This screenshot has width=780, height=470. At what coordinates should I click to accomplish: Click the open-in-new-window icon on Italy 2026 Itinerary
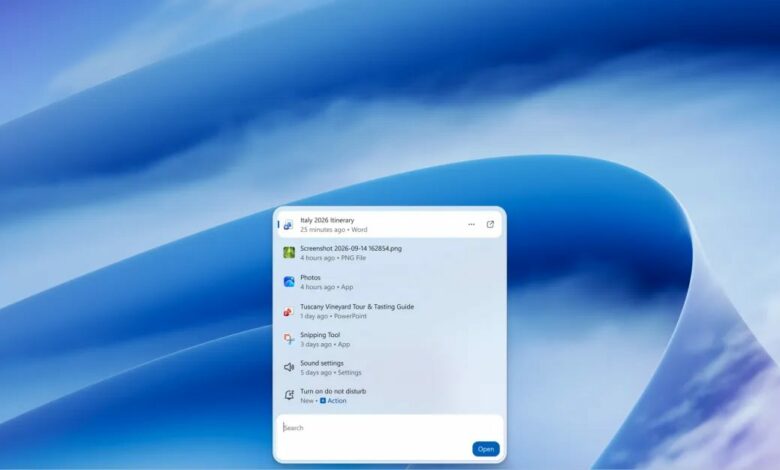click(490, 224)
